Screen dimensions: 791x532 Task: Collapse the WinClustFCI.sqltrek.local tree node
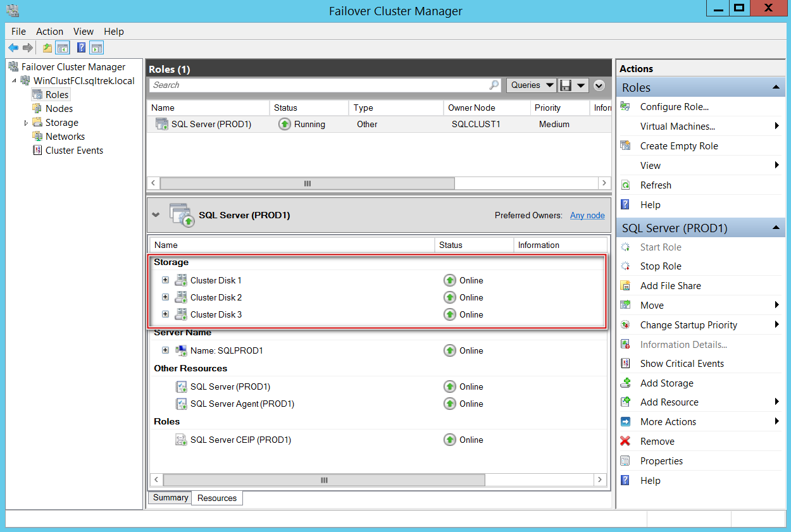click(x=14, y=81)
